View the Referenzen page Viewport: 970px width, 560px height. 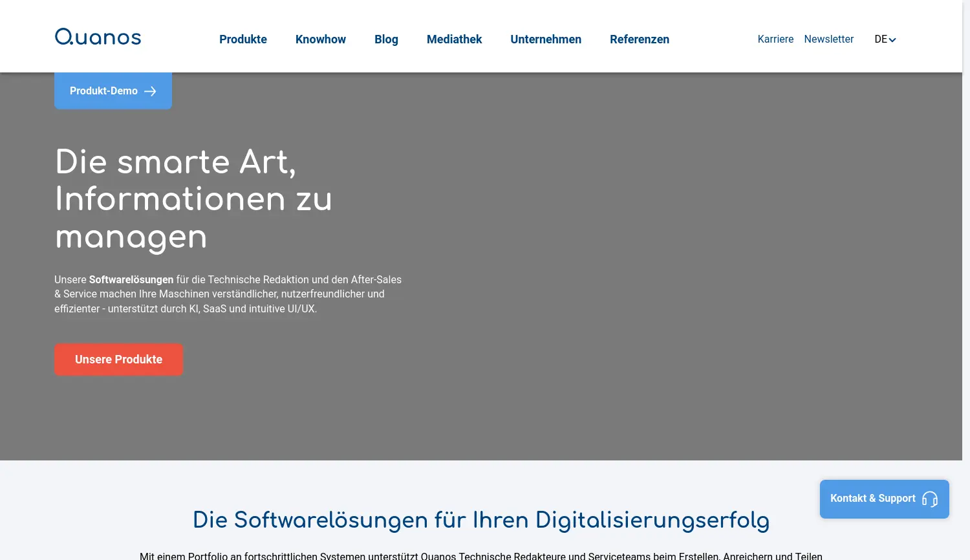[x=640, y=39]
